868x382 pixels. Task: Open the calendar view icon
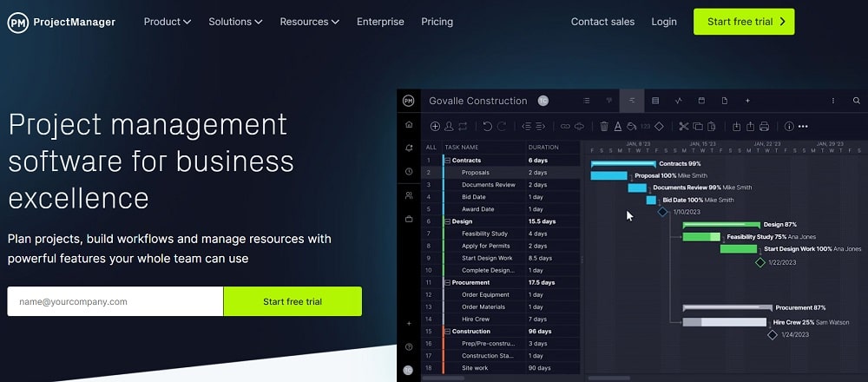(x=701, y=101)
